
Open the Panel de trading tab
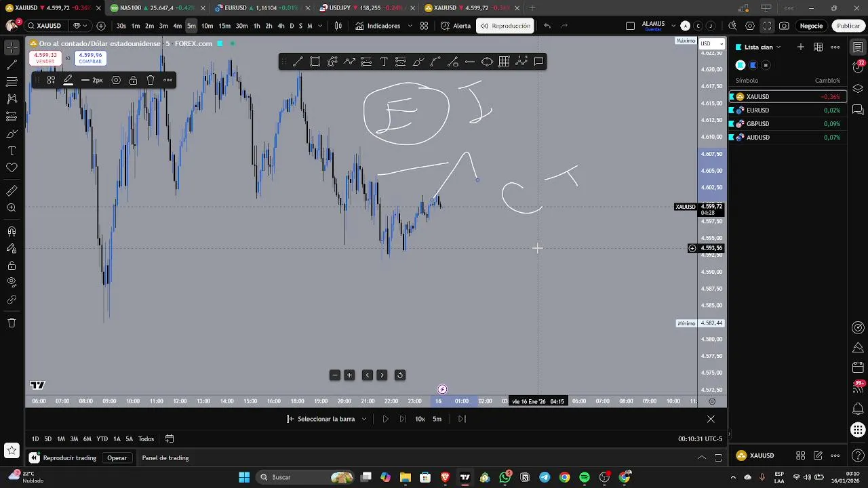165,457
